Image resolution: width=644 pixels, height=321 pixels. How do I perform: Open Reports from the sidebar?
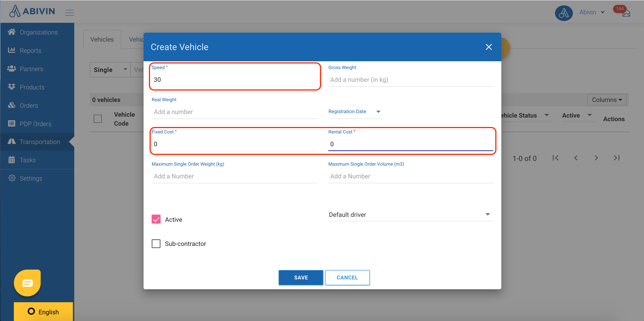coord(30,51)
